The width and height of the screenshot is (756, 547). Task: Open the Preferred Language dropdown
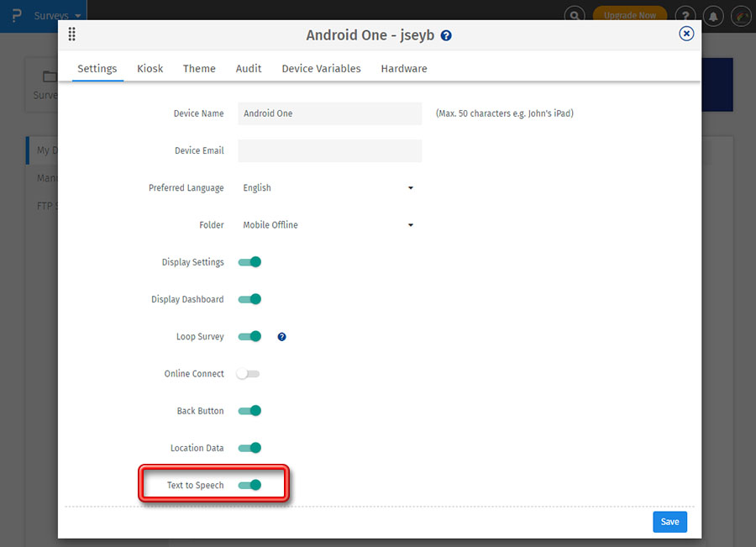(x=329, y=188)
